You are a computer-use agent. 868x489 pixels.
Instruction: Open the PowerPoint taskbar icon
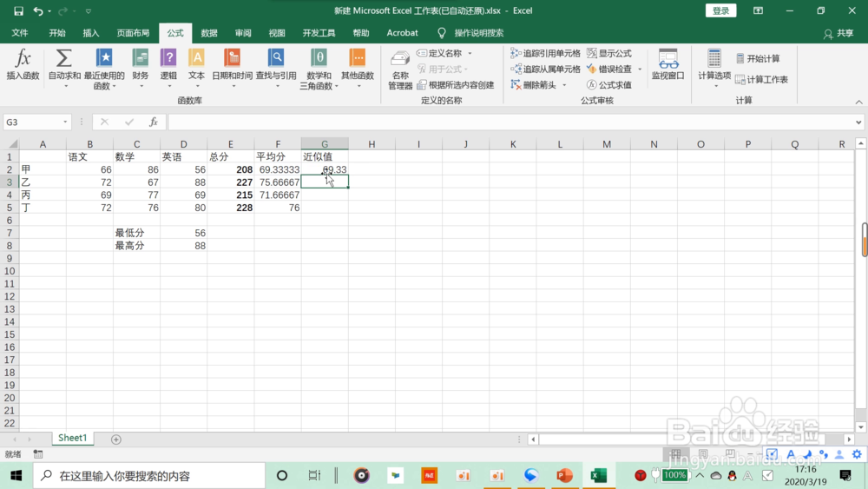pyautogui.click(x=564, y=475)
